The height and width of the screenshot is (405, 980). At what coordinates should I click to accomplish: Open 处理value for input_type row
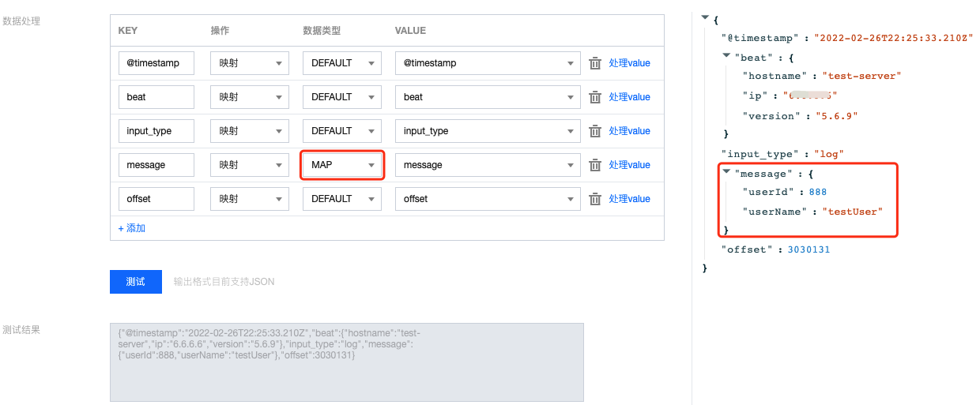[x=629, y=131]
